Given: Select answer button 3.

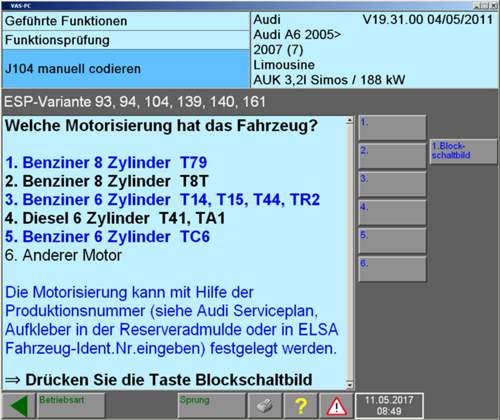Looking at the screenshot, I should [x=392, y=184].
